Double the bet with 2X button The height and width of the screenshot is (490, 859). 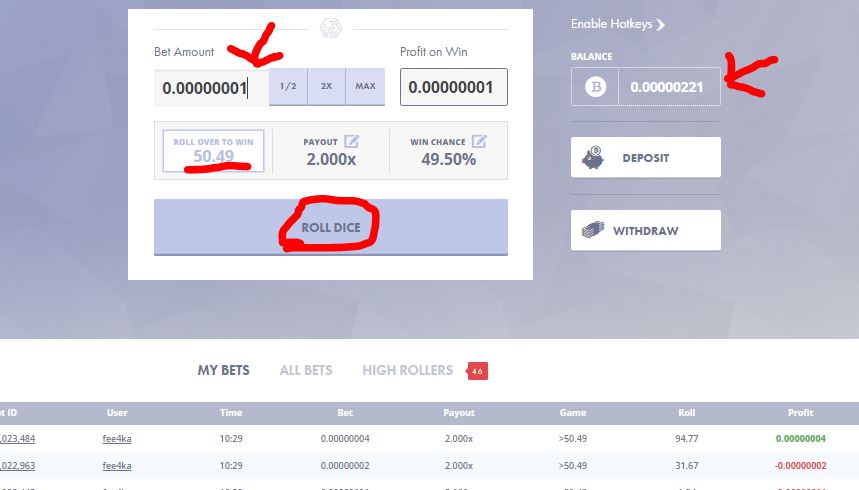pos(326,86)
